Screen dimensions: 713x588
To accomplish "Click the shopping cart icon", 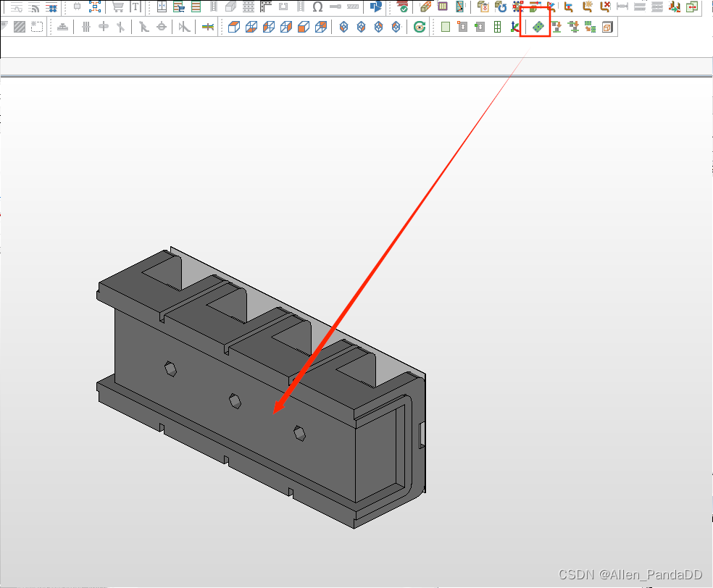I will [117, 7].
